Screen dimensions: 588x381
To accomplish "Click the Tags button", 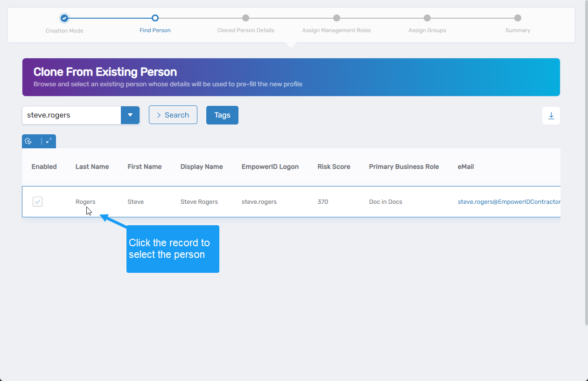I will (222, 115).
